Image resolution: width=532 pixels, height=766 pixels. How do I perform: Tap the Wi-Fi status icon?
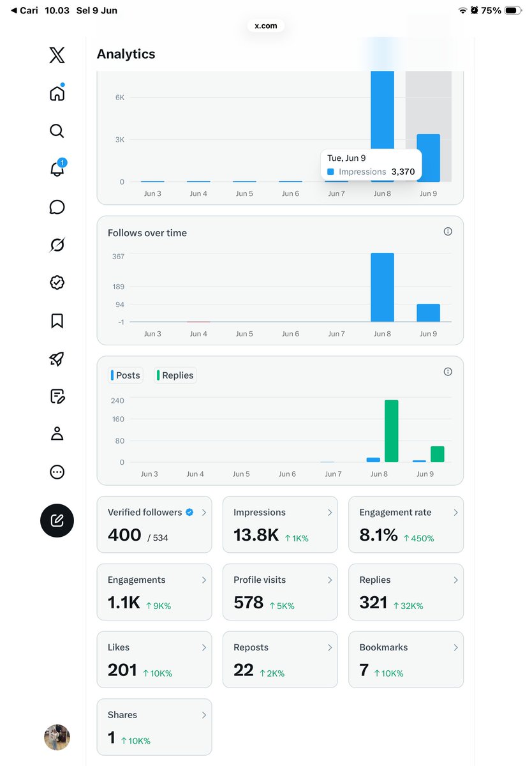(x=462, y=10)
